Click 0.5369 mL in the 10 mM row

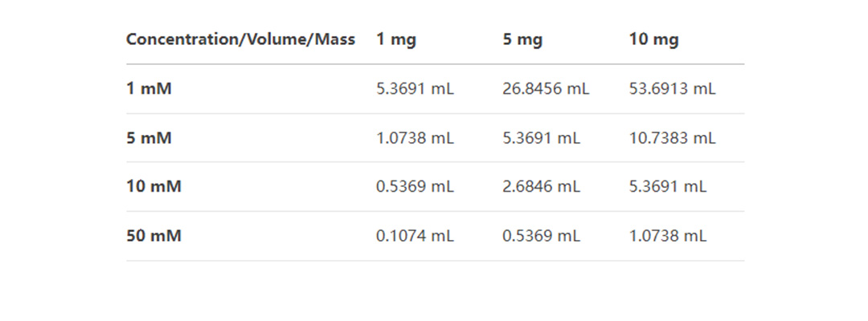[416, 186]
